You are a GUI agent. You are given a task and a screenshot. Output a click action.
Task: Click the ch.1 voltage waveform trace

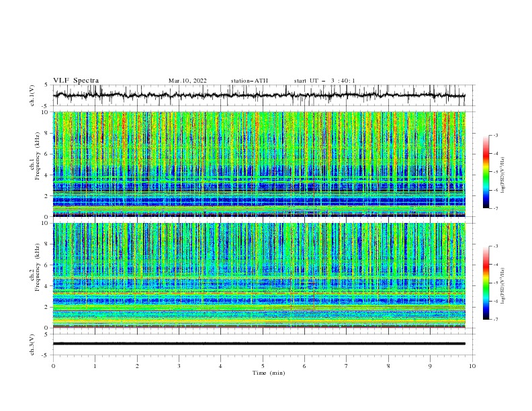pos(259,95)
